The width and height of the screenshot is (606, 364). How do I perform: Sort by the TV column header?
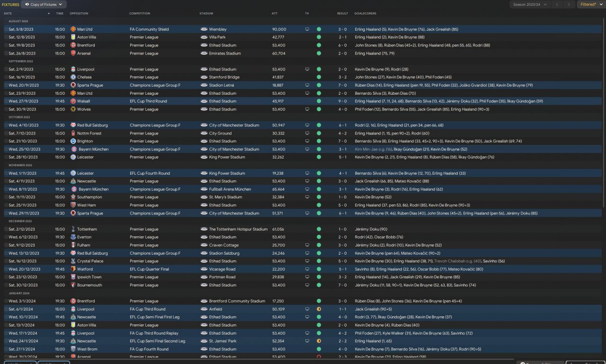click(307, 13)
